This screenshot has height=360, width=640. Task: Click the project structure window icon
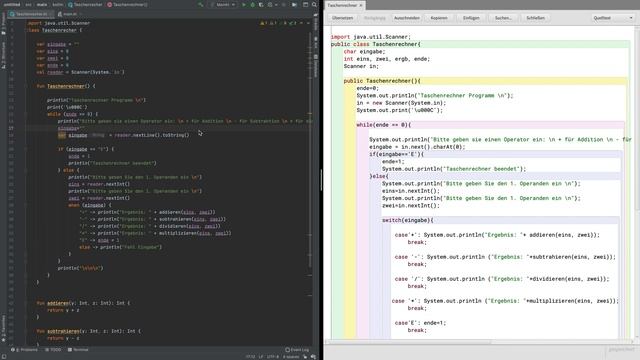(x=305, y=4)
